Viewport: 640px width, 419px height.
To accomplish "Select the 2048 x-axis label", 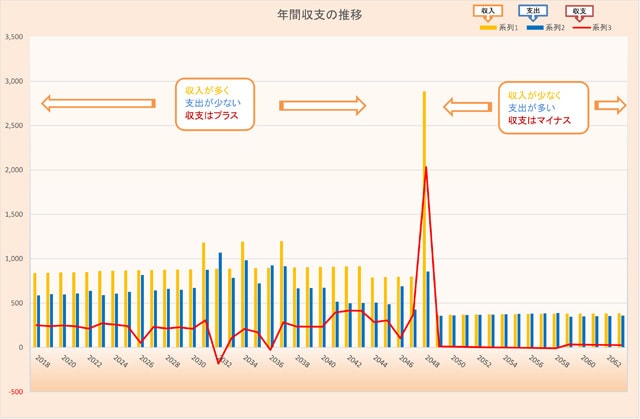I will coord(432,361).
